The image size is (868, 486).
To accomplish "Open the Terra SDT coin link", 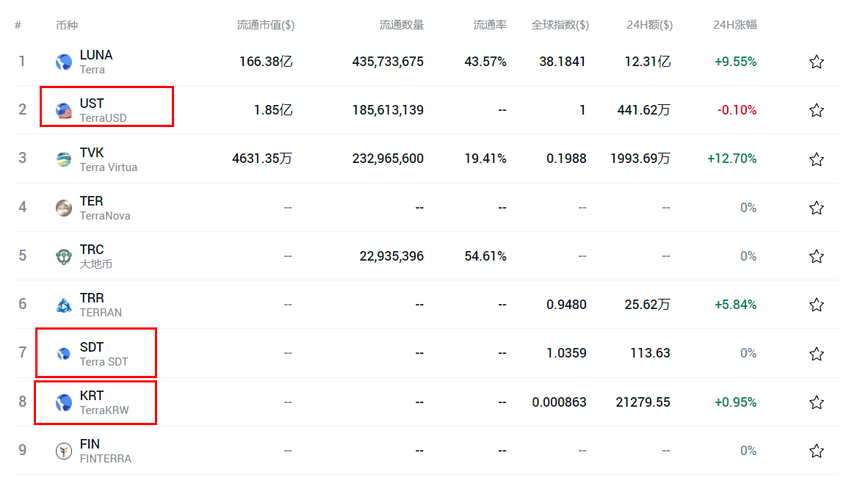I will [x=103, y=354].
